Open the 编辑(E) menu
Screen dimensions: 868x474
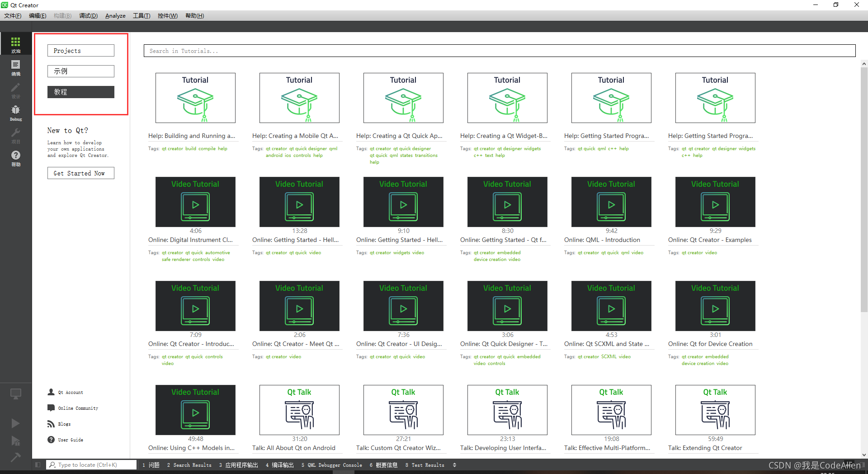click(38, 16)
